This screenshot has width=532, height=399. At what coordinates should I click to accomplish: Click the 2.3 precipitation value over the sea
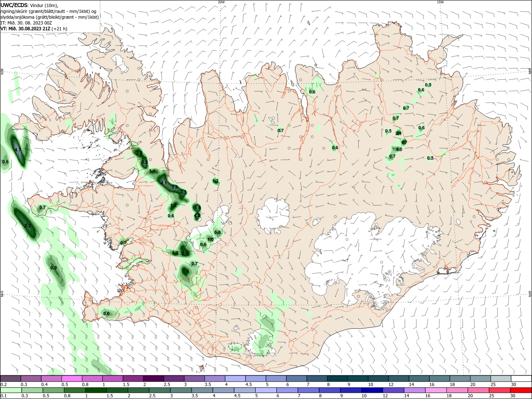(x=28, y=226)
